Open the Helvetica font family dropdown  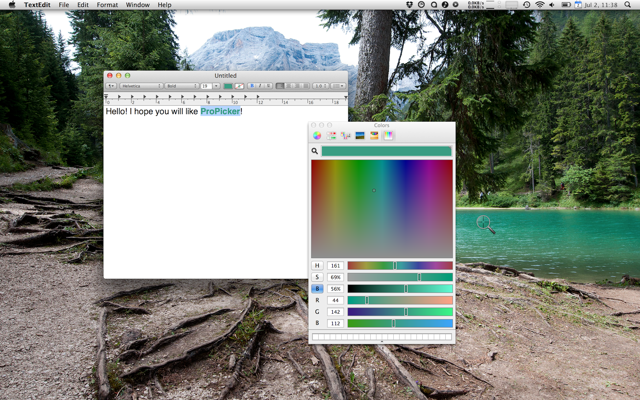141,86
